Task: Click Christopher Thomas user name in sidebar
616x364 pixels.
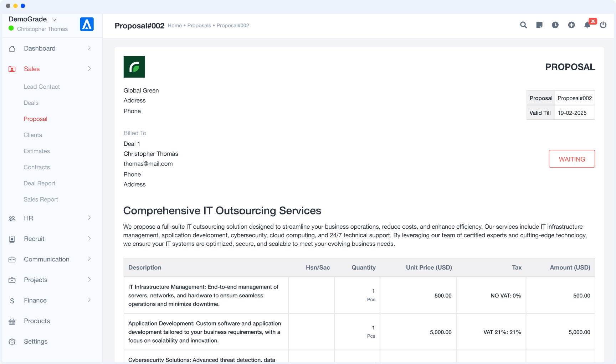Action: click(x=42, y=29)
